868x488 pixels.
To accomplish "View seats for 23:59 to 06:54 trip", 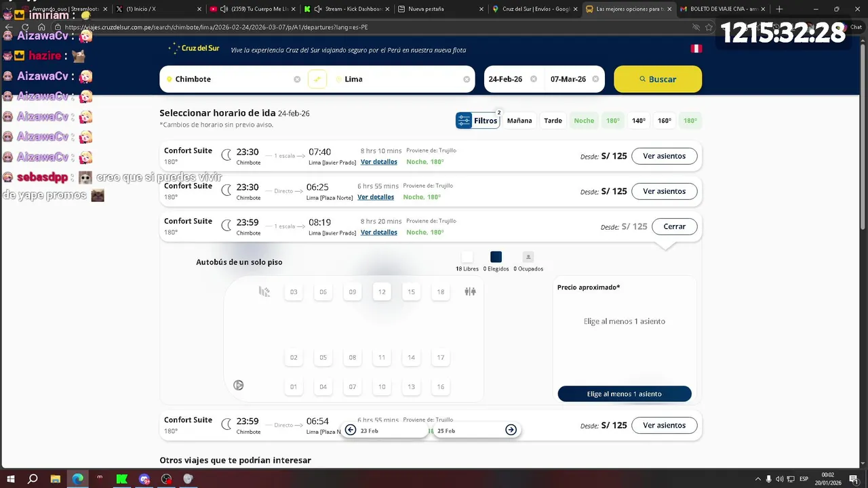I will pyautogui.click(x=665, y=426).
